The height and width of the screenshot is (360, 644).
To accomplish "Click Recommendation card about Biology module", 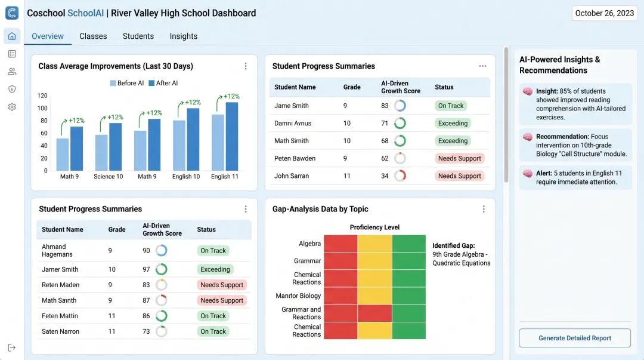I will click(575, 145).
